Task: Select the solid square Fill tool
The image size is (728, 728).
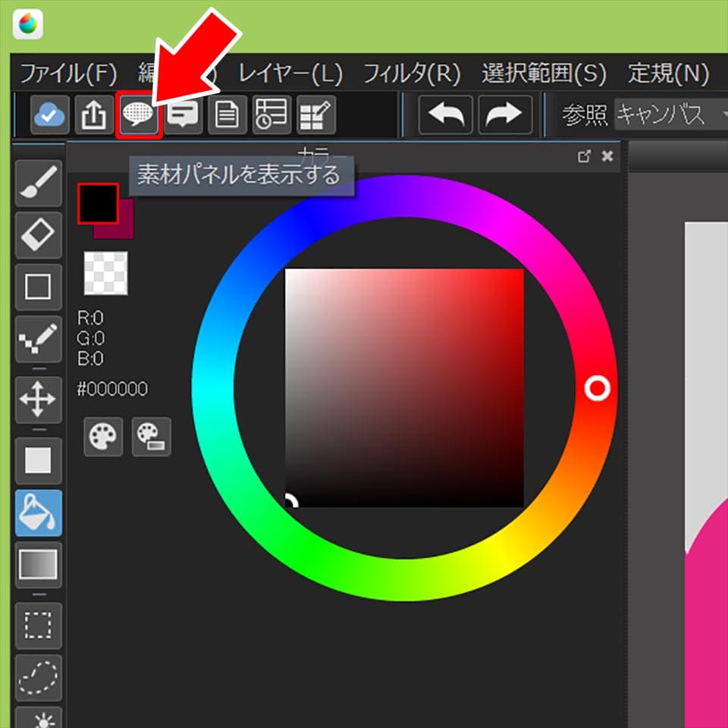Action: click(x=39, y=460)
